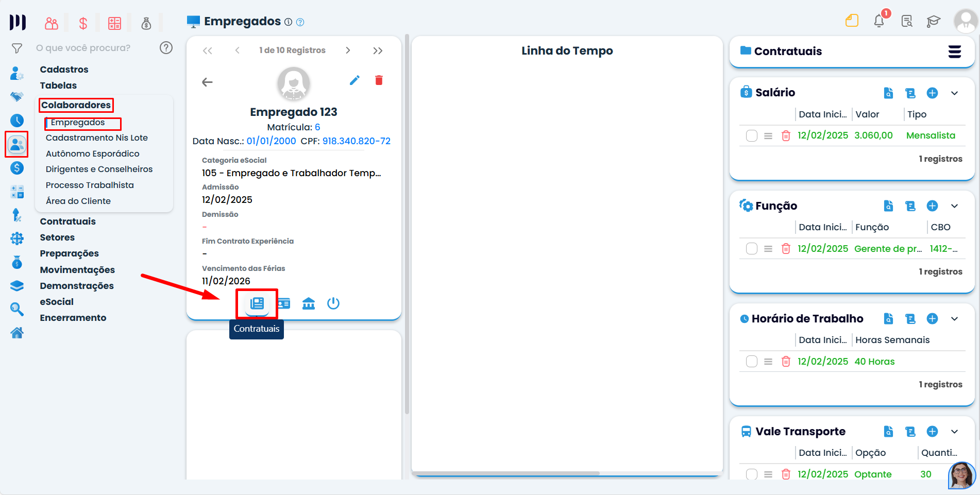Open the report search icon in top bar
Viewport: 980px width, 495px height.
tap(907, 21)
